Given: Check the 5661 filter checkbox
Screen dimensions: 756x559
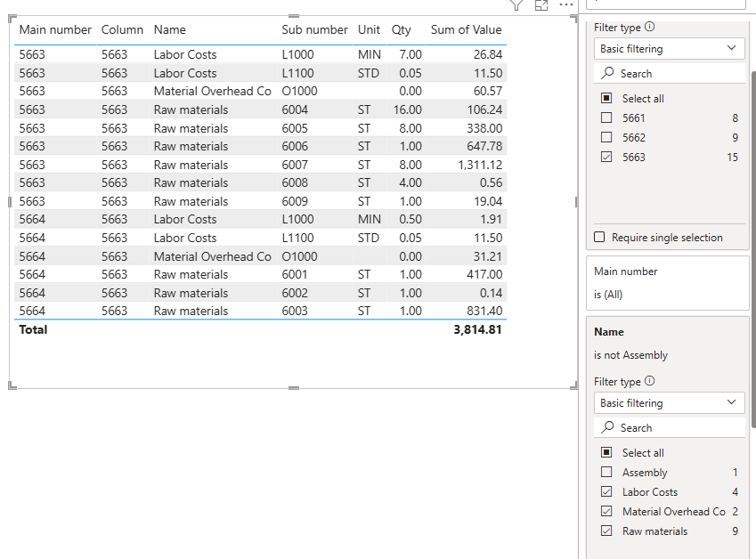Looking at the screenshot, I should coord(606,117).
